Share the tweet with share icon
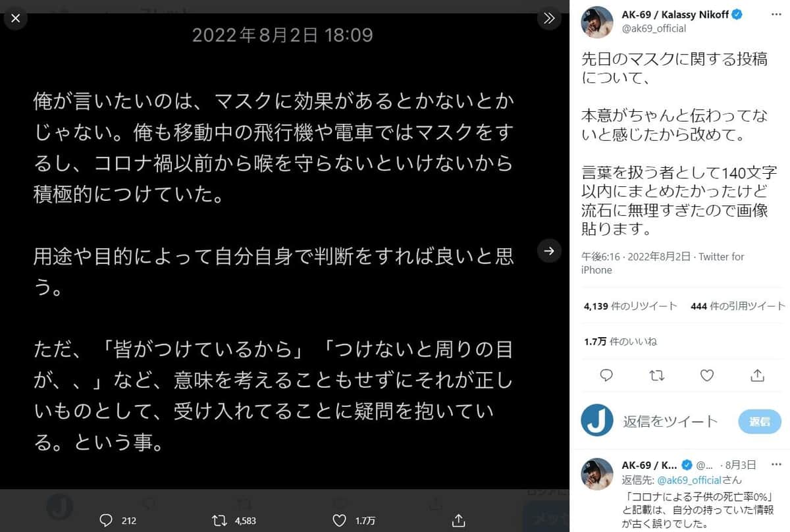This screenshot has height=532, width=790. [757, 375]
